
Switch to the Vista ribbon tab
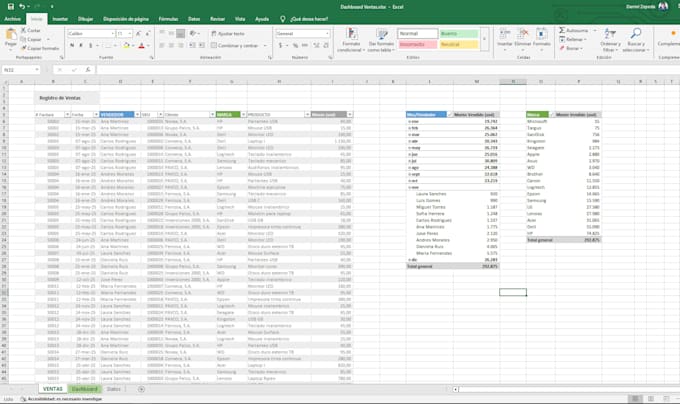240,19
